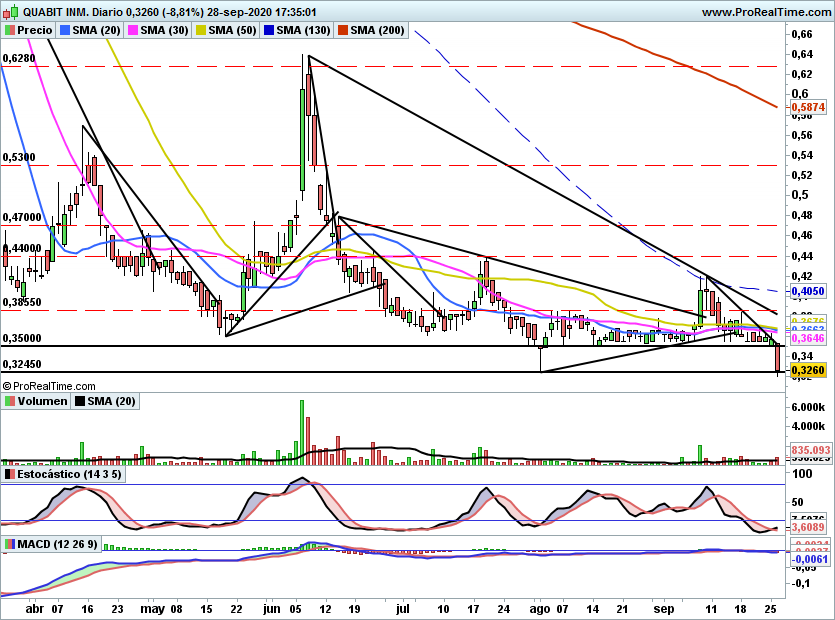Click the SMA (30) magenta legend swatch
The image size is (835, 620).
[133, 30]
